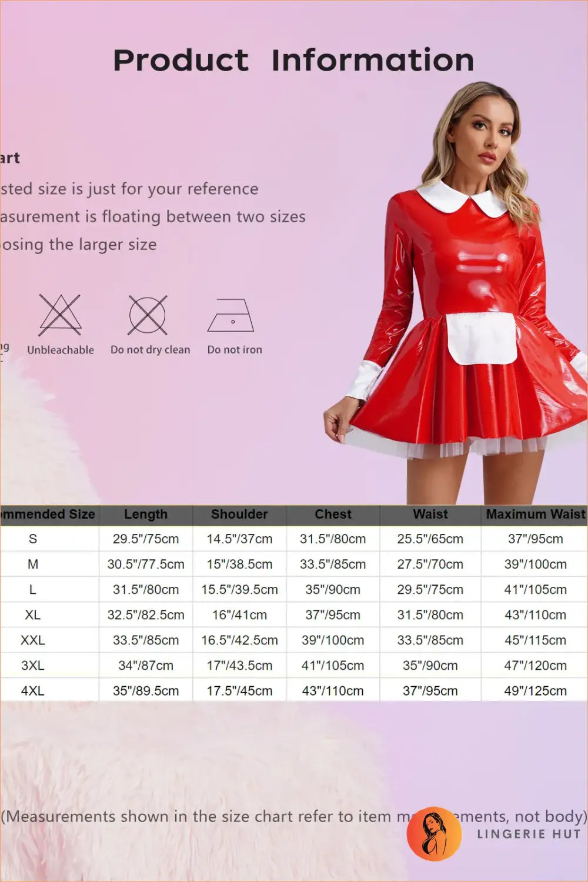Click the 'Length' column header
Image resolution: width=588 pixels, height=882 pixels.
146,514
